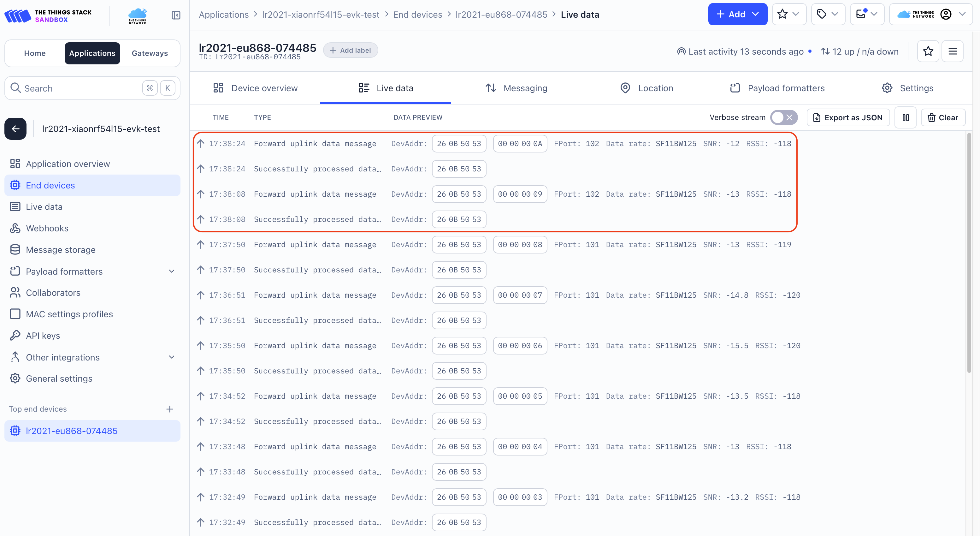Open the Add dropdown menu
The image size is (980, 536).
737,15
